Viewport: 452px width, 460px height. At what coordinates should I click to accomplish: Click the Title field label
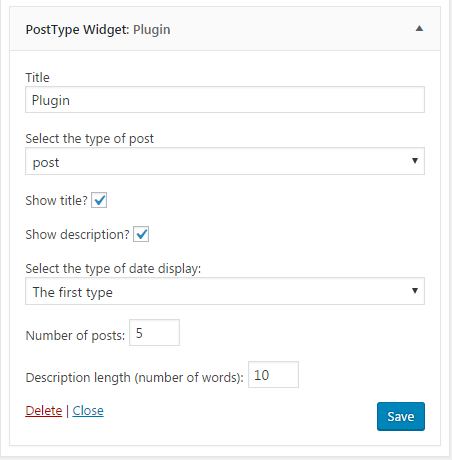37,77
